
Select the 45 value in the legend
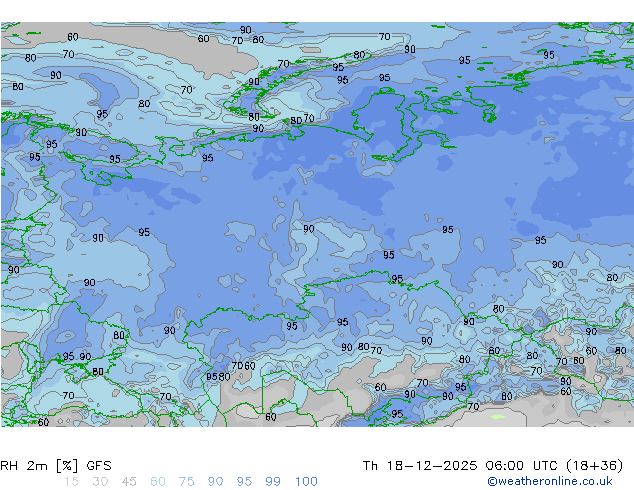(x=129, y=482)
